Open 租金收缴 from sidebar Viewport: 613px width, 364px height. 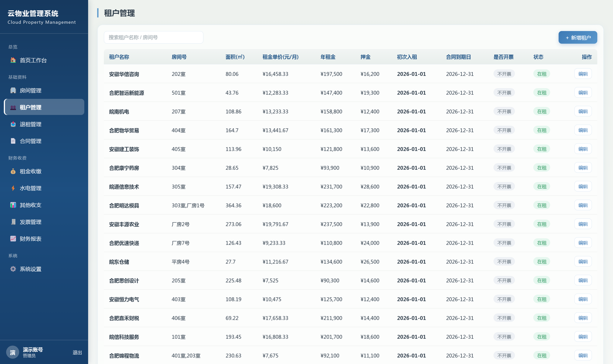(44, 171)
